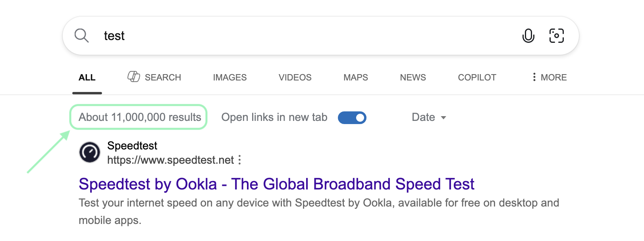Click the https://www.speedtest.net URL

point(170,160)
